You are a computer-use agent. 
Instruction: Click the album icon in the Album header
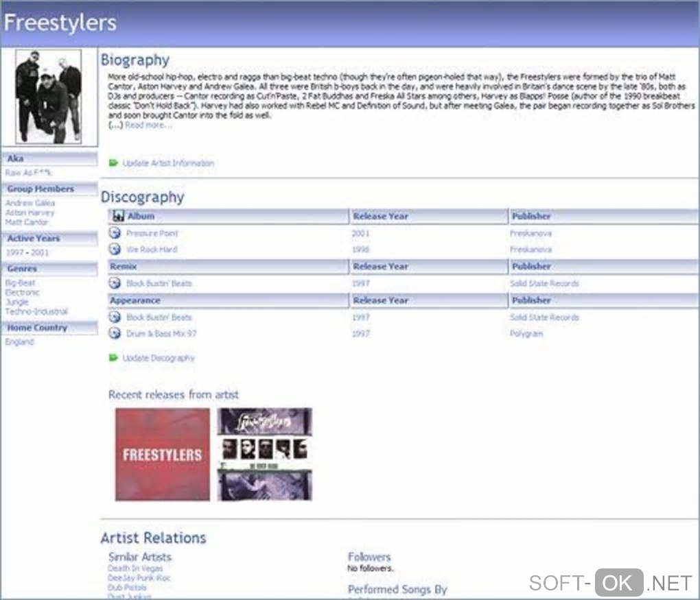pyautogui.click(x=118, y=216)
